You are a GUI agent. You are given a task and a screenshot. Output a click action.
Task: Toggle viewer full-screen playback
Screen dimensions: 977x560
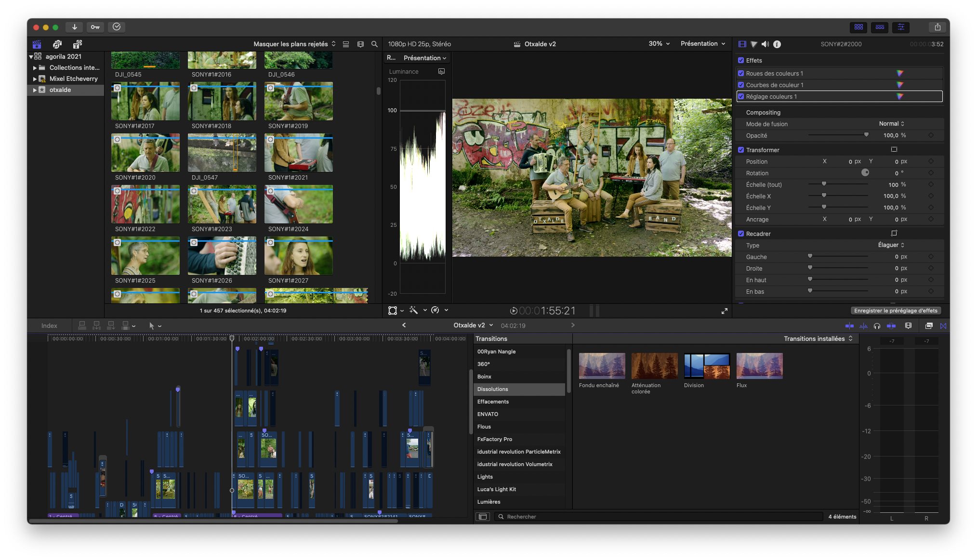[724, 311]
